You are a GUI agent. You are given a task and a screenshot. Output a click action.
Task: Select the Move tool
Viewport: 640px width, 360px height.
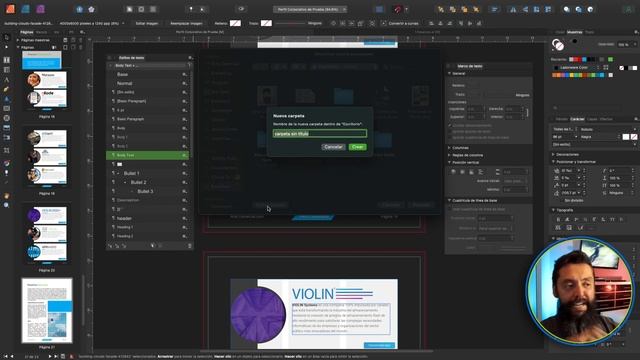(7, 37)
